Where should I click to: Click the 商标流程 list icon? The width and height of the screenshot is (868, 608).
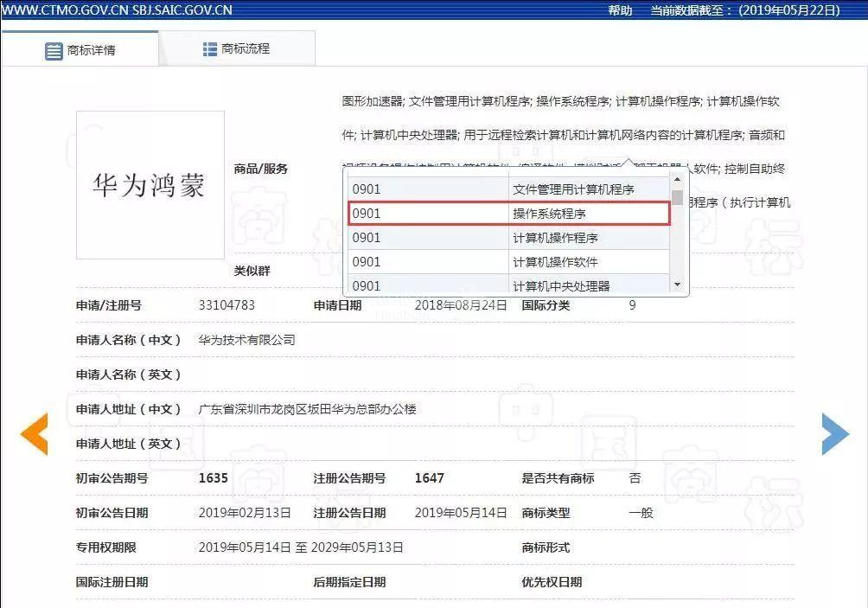tap(210, 49)
